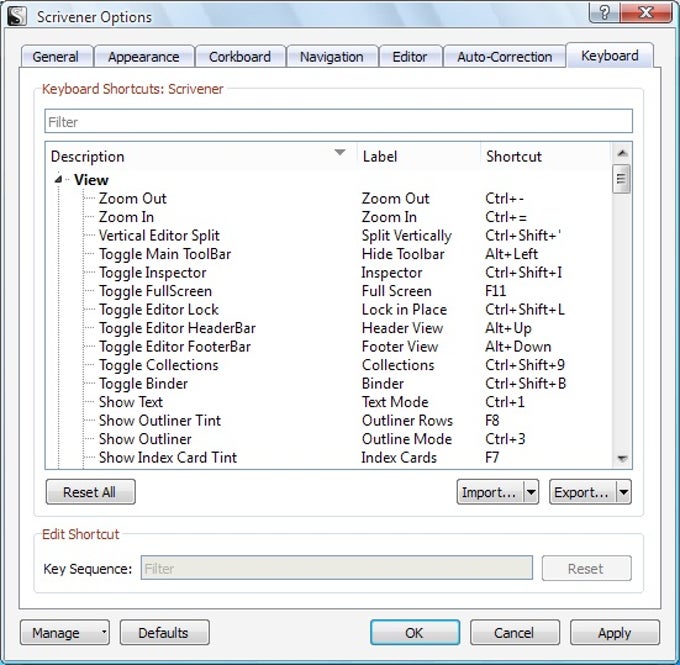The width and height of the screenshot is (680, 665).
Task: Click the Shortcut column header
Action: [546, 156]
